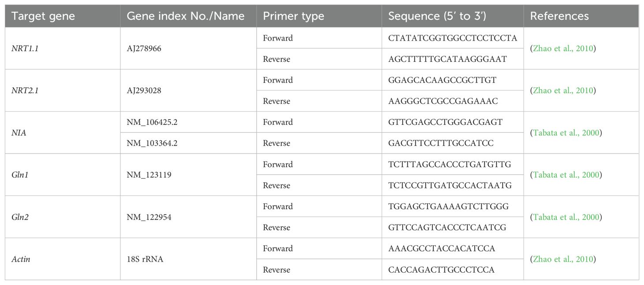Select the AJ293028 gene index cell
The width and height of the screenshot is (644, 285).
pos(188,90)
